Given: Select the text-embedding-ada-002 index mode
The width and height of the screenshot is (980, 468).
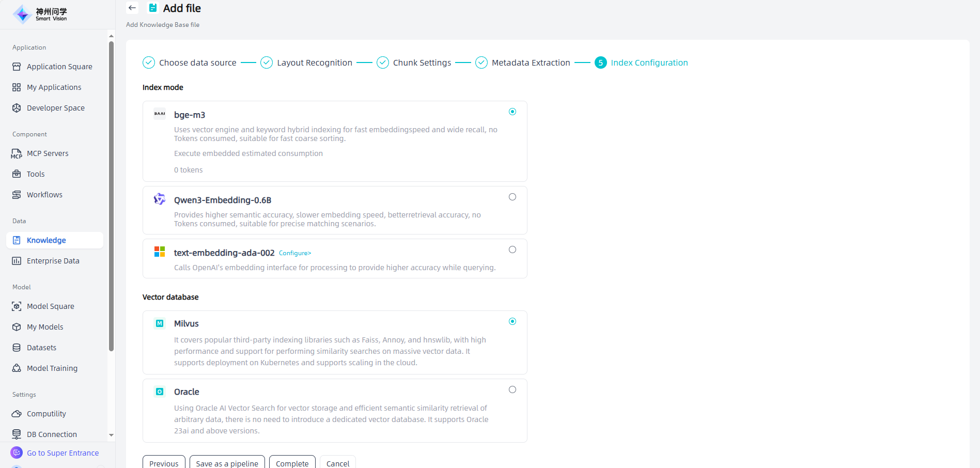Looking at the screenshot, I should [x=512, y=249].
